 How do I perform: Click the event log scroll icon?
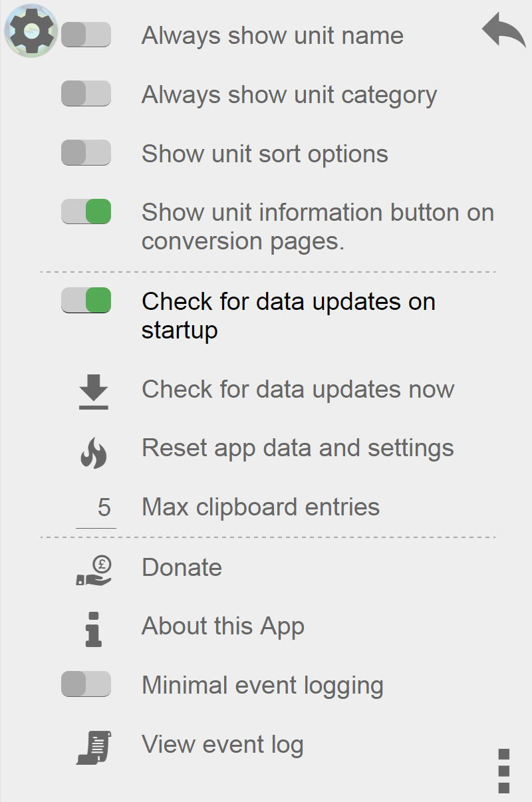click(x=94, y=747)
